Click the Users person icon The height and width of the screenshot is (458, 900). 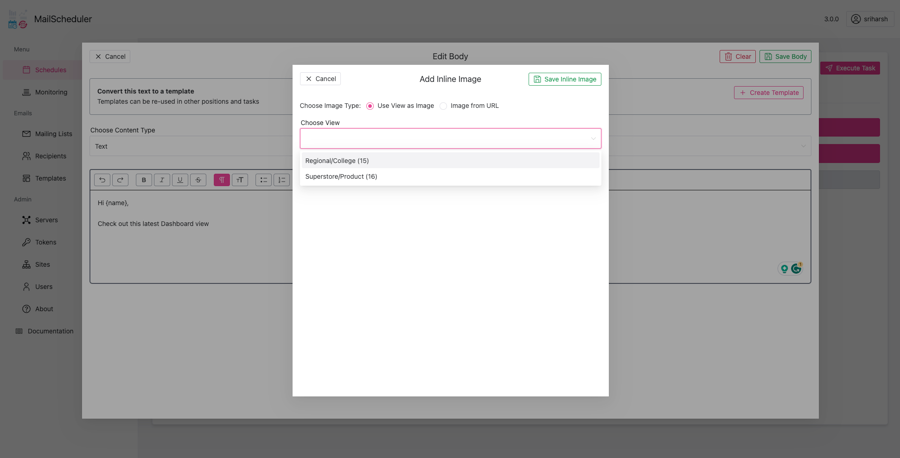point(26,286)
